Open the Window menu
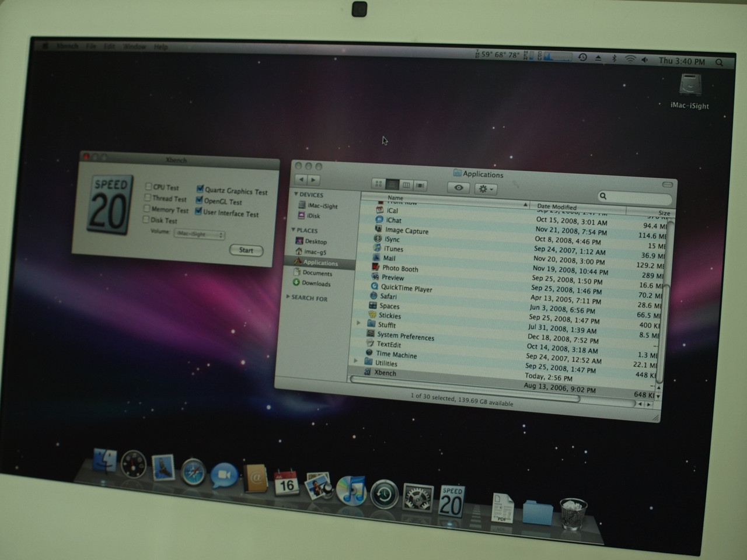The height and width of the screenshot is (560, 747). click(x=134, y=47)
